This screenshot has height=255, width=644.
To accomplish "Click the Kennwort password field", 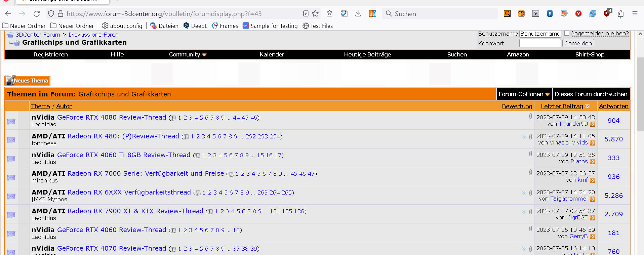I will coord(540,43).
